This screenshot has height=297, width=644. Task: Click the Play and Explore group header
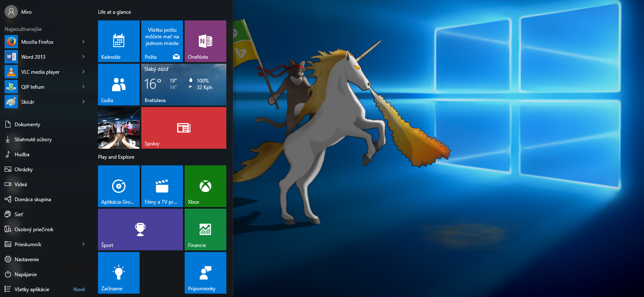pos(116,157)
